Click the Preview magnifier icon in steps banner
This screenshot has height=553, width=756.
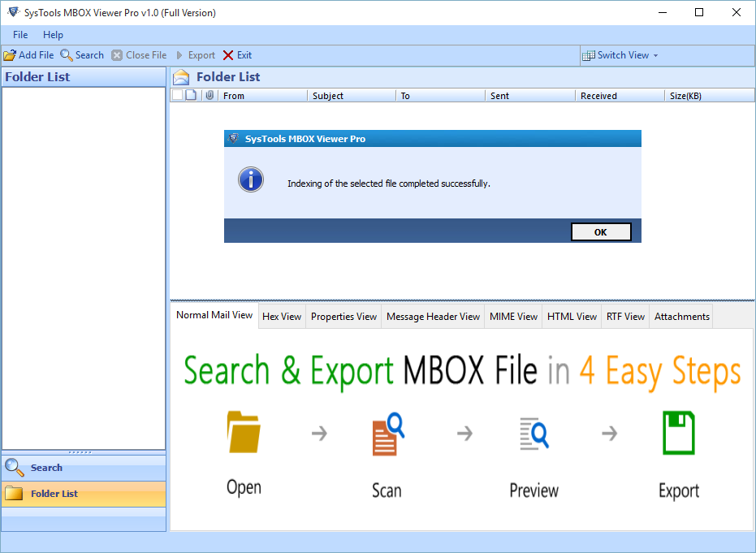click(x=534, y=434)
